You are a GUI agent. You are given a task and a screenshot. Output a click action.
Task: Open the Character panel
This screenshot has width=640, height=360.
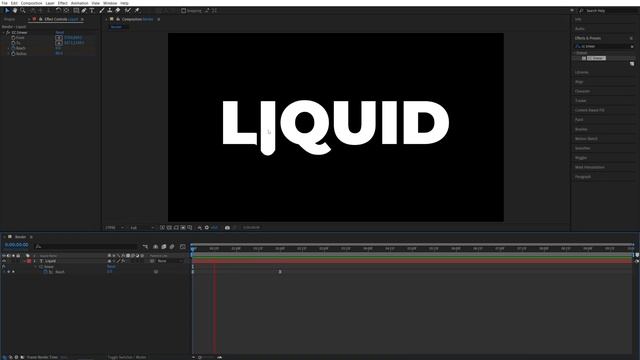[582, 91]
